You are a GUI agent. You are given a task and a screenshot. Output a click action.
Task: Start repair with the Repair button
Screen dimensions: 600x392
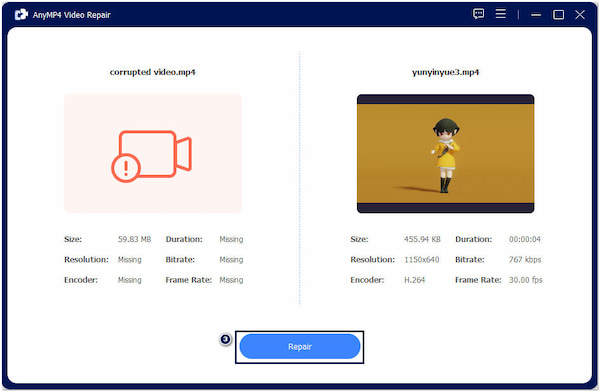[300, 346]
